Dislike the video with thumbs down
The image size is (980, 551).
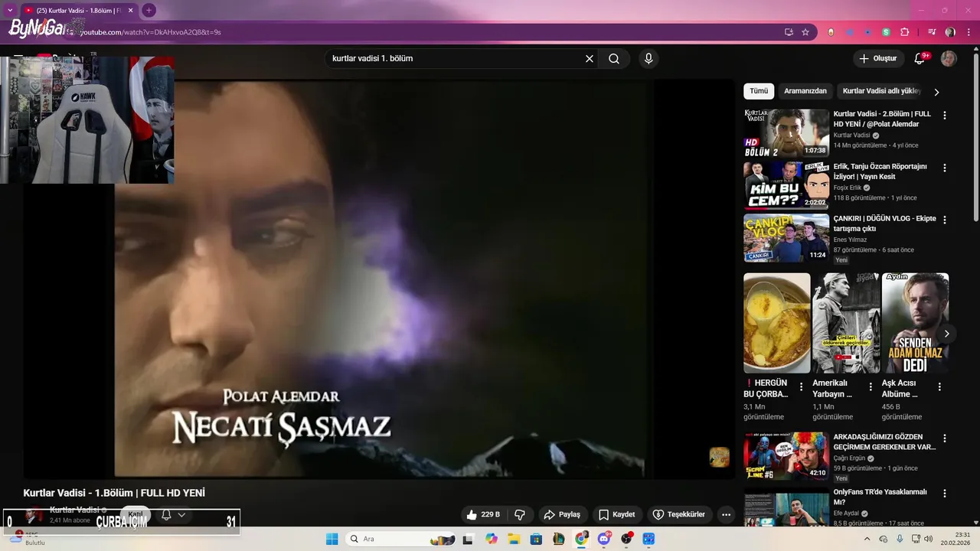pos(520,515)
